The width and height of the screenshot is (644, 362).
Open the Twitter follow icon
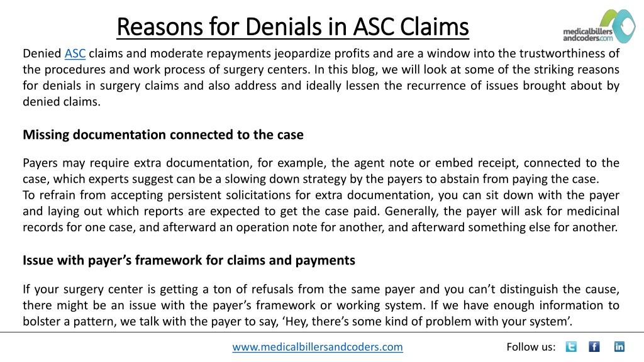tap(571, 347)
